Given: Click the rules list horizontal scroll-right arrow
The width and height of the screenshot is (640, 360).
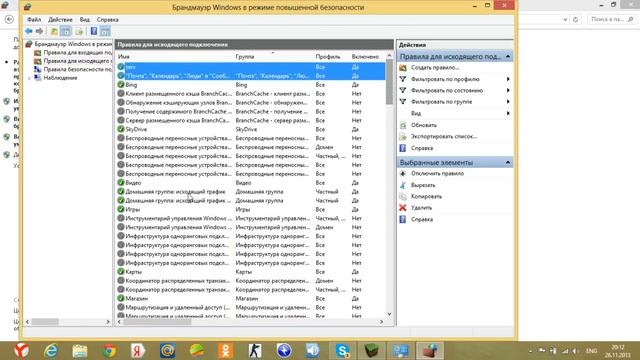Looking at the screenshot, I should 381,322.
